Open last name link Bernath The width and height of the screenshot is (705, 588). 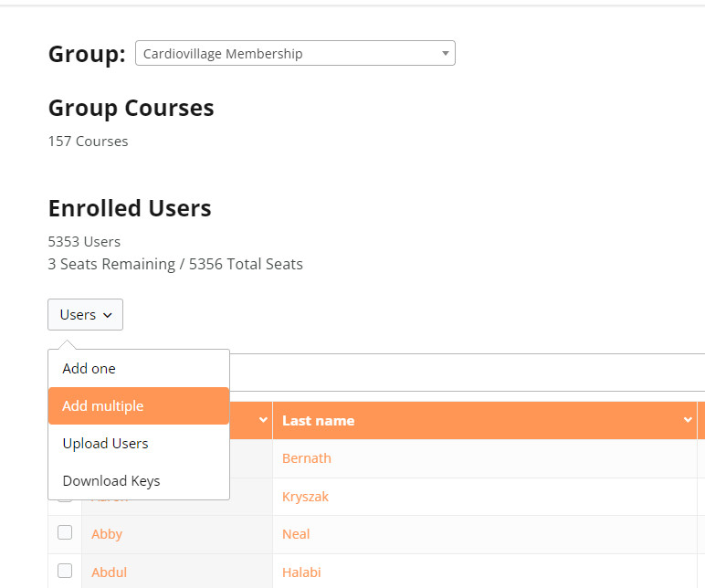pyautogui.click(x=307, y=458)
